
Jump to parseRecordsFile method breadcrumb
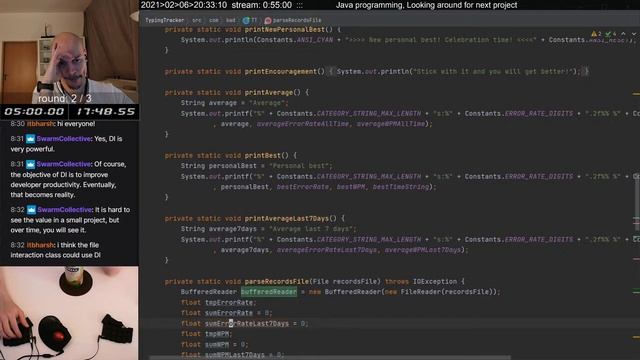(x=293, y=20)
